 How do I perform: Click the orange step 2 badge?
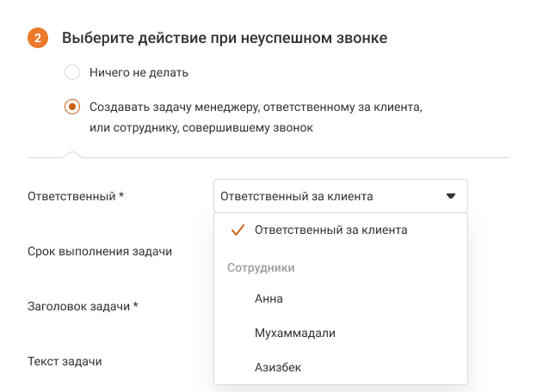click(x=38, y=38)
